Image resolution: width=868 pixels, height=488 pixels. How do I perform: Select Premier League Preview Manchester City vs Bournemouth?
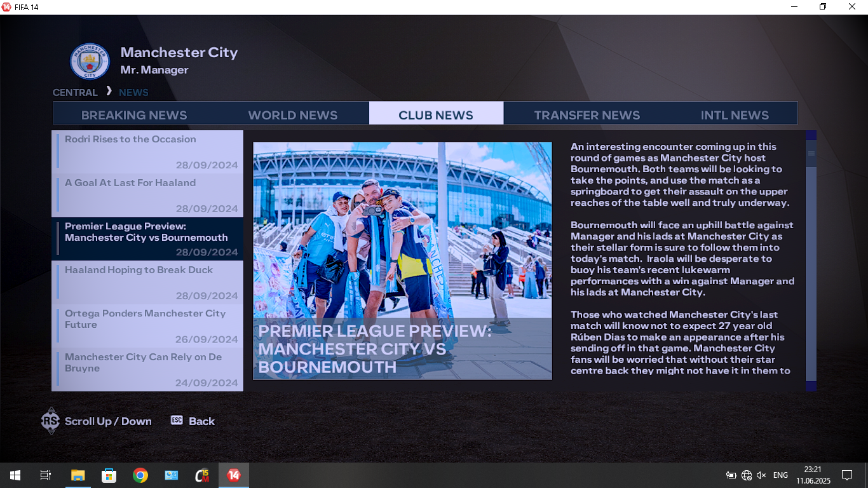point(147,239)
